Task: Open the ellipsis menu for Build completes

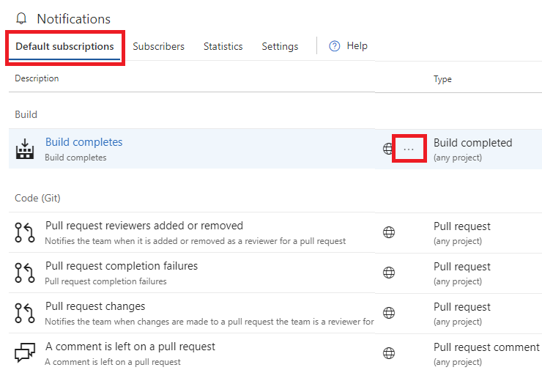Action: pos(409,149)
